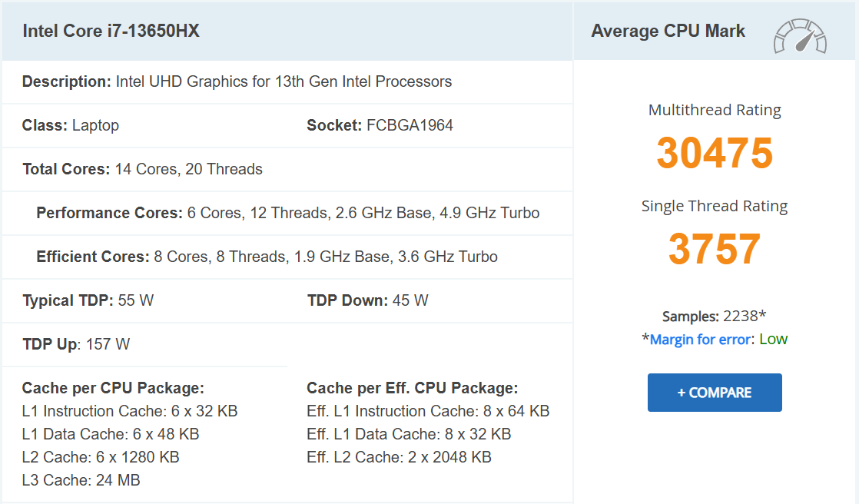Click the Single Thread Rating label
Viewport: 859px width, 504px height.
715,206
